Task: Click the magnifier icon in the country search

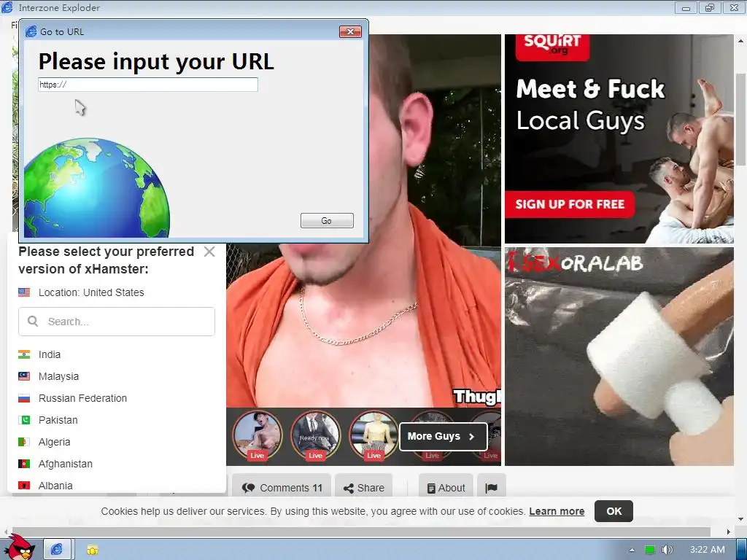Action: tap(33, 322)
